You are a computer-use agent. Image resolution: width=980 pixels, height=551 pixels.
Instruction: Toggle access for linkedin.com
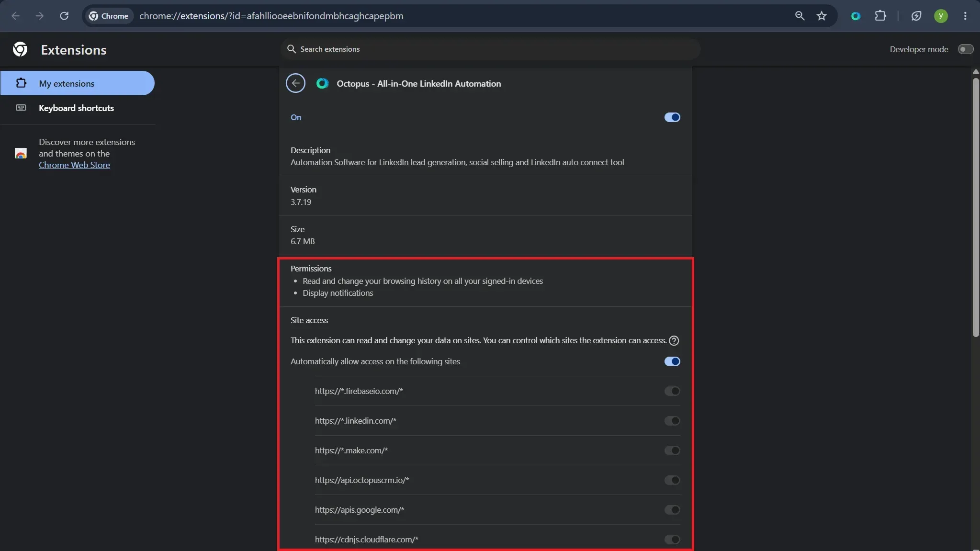coord(672,421)
